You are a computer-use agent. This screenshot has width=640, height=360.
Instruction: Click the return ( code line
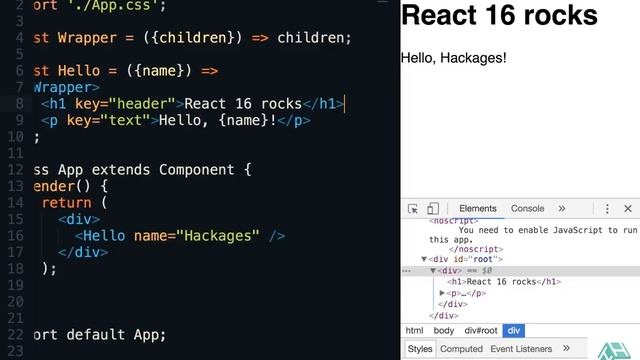click(74, 203)
